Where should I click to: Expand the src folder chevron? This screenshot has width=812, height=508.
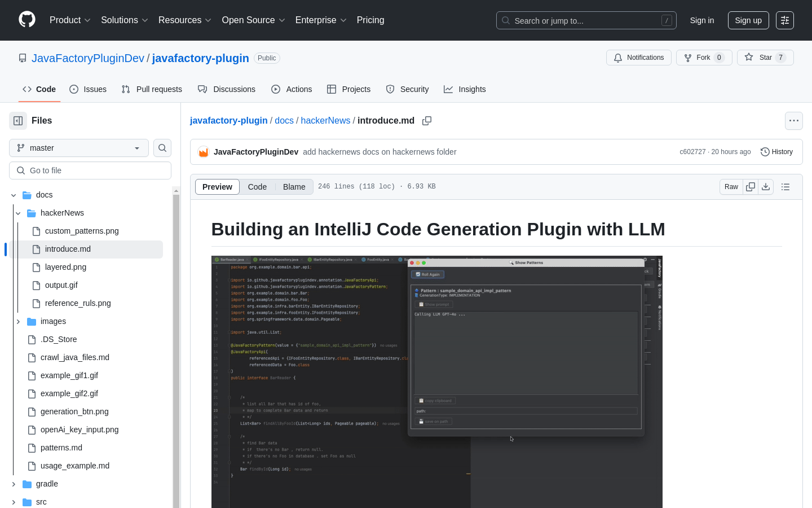(14, 502)
